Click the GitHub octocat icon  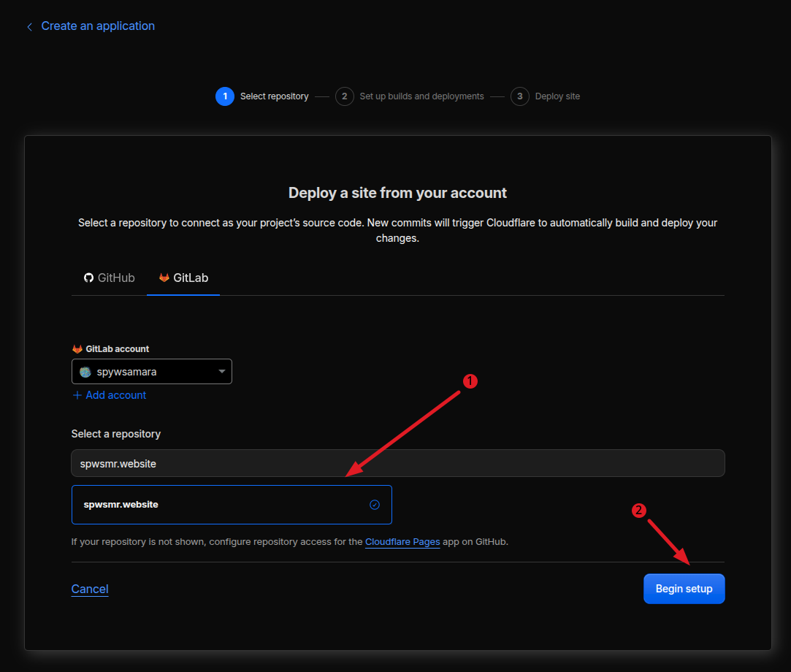tap(89, 278)
